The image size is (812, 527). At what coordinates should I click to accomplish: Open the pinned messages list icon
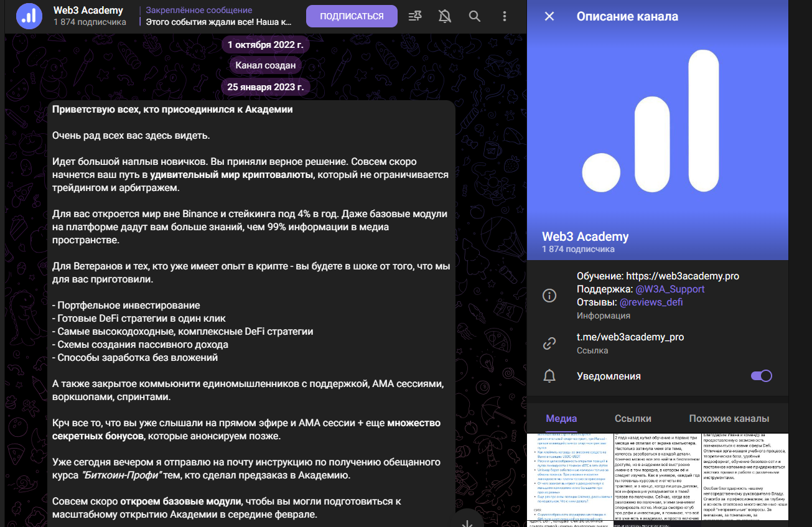point(415,17)
